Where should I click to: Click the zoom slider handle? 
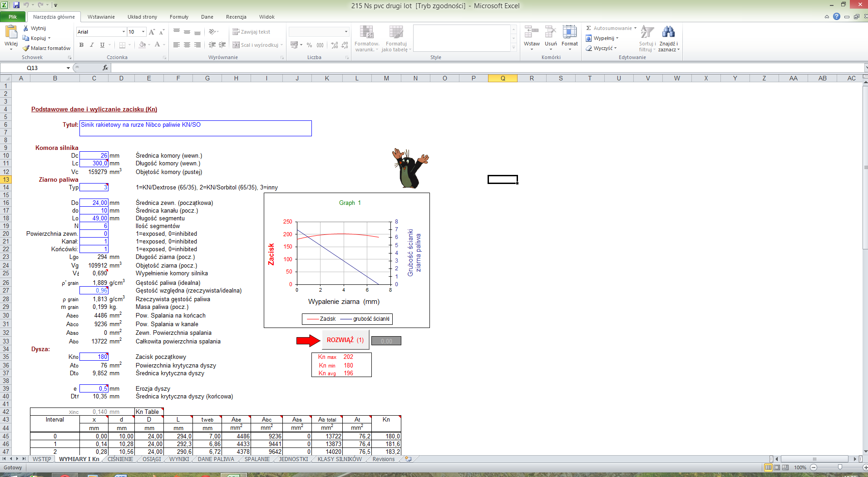click(840, 467)
